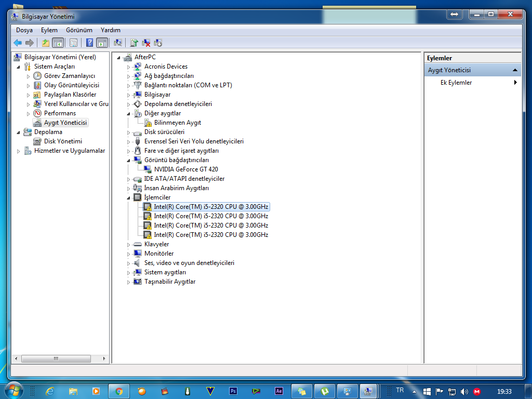Image resolution: width=532 pixels, height=399 pixels.
Task: Select Disk Yönetimi in the left tree
Action: click(x=63, y=141)
